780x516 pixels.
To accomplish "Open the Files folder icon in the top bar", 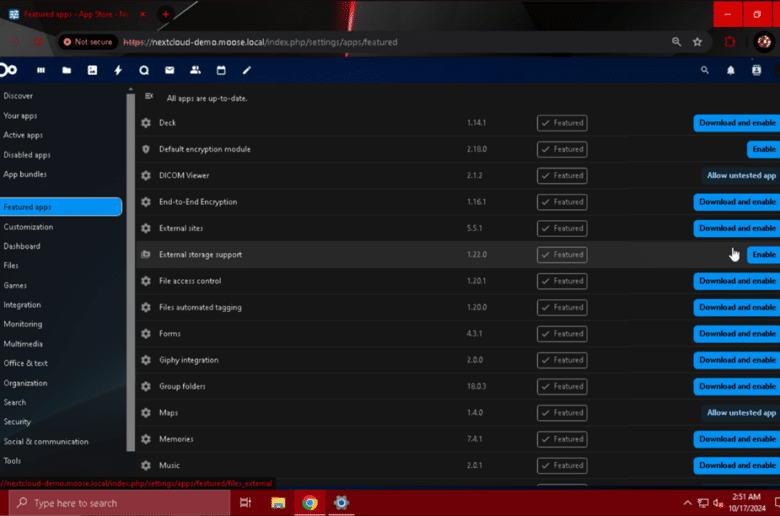I will tap(67, 70).
